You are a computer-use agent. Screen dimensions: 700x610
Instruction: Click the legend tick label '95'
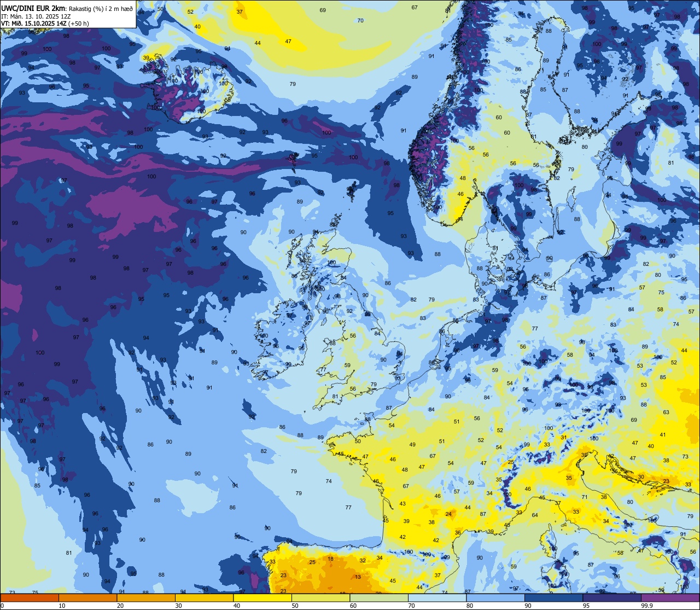tap(586, 606)
